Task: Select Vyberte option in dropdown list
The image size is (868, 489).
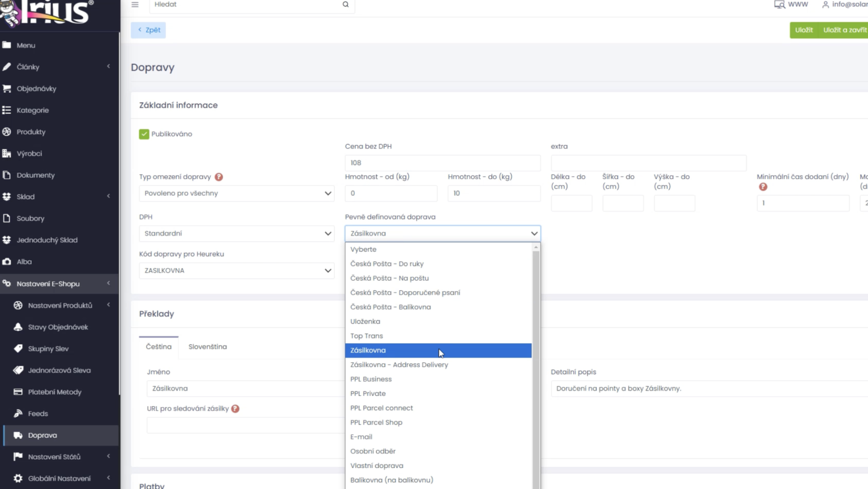Action: coord(438,249)
